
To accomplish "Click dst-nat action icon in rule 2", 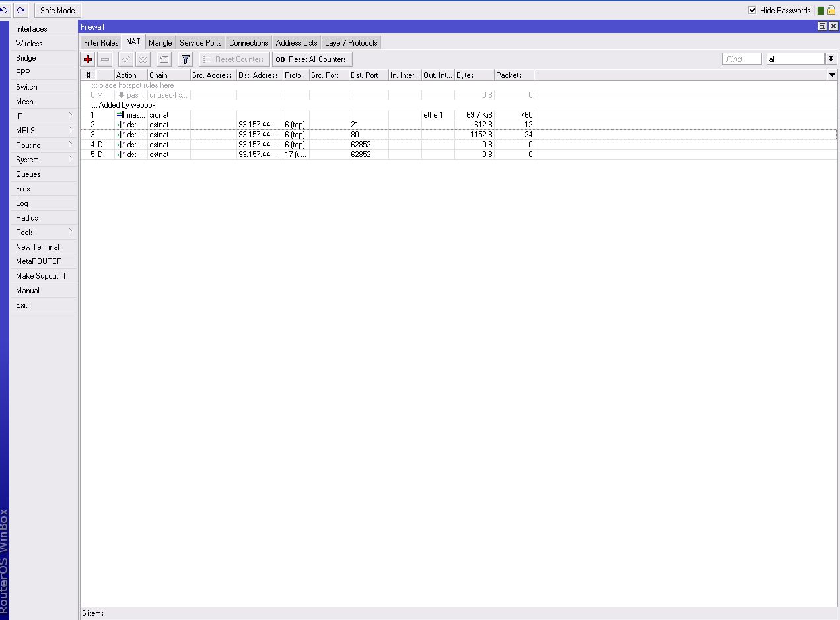I will (120, 125).
